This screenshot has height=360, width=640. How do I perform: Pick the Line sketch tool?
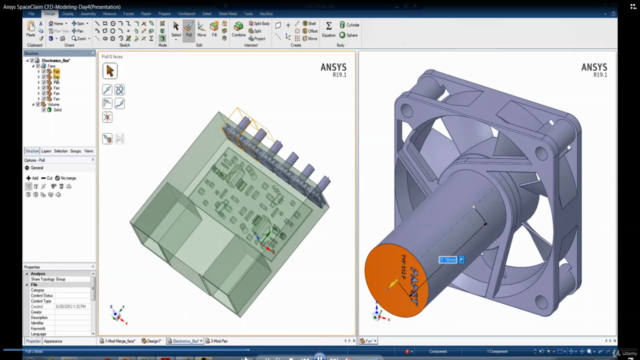point(97,24)
